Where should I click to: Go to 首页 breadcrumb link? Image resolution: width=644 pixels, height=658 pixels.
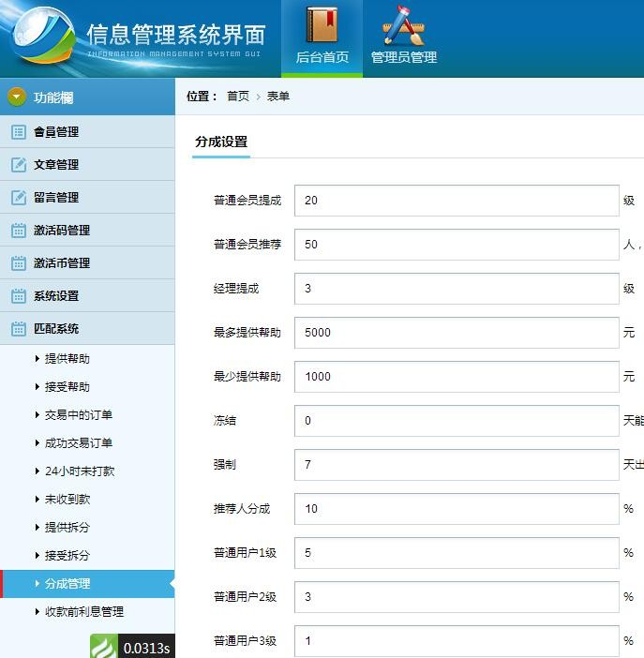click(238, 97)
